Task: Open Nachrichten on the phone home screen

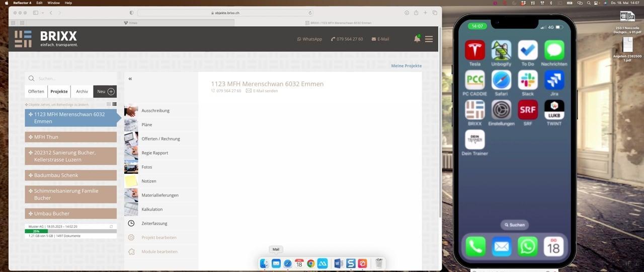Action: pos(554,50)
